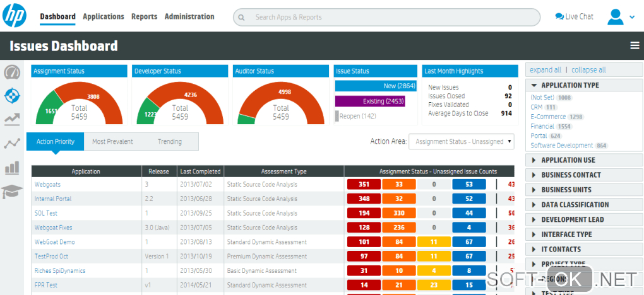Open the bar chart sidebar icon

tap(12, 167)
